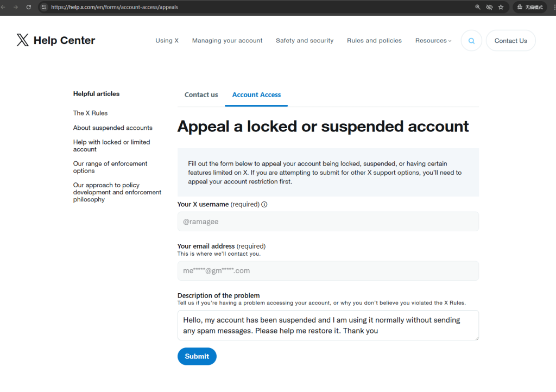
Task: Open About suspended accounts article
Action: click(113, 128)
